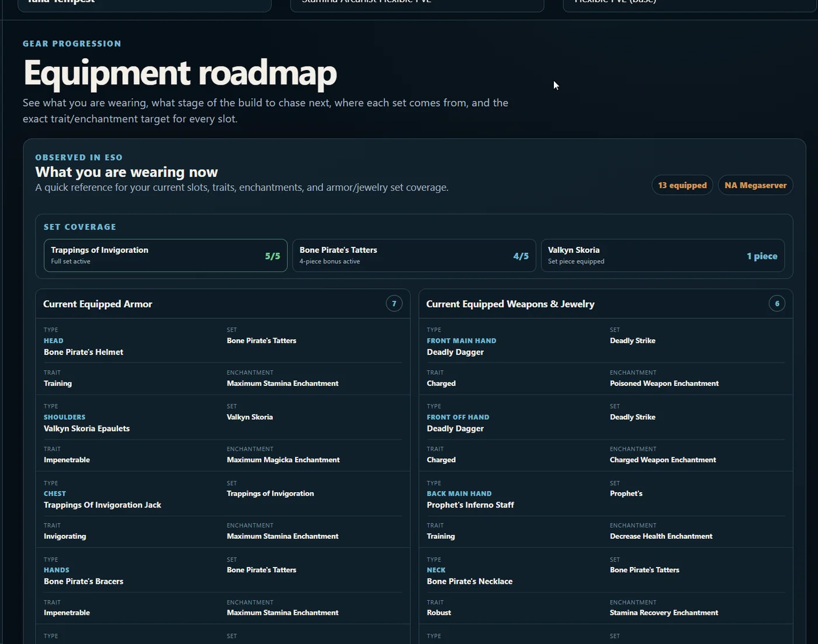Click the Impenetrable trait on the Epaulets row

pyautogui.click(x=67, y=460)
